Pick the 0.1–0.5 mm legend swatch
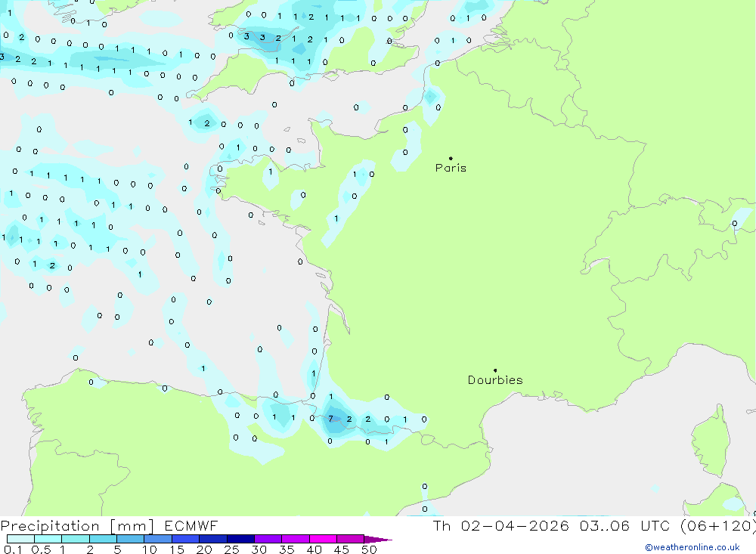Screen dimensions: 756x554 (20, 539)
